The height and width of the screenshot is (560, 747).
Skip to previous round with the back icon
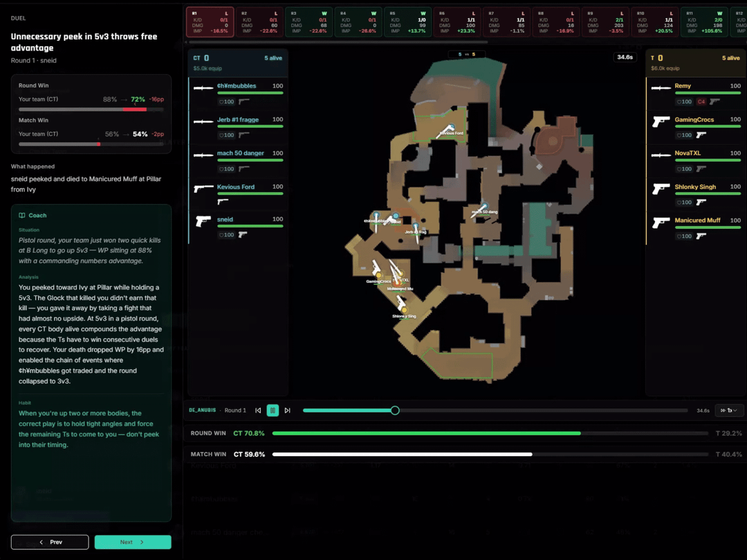pos(258,410)
